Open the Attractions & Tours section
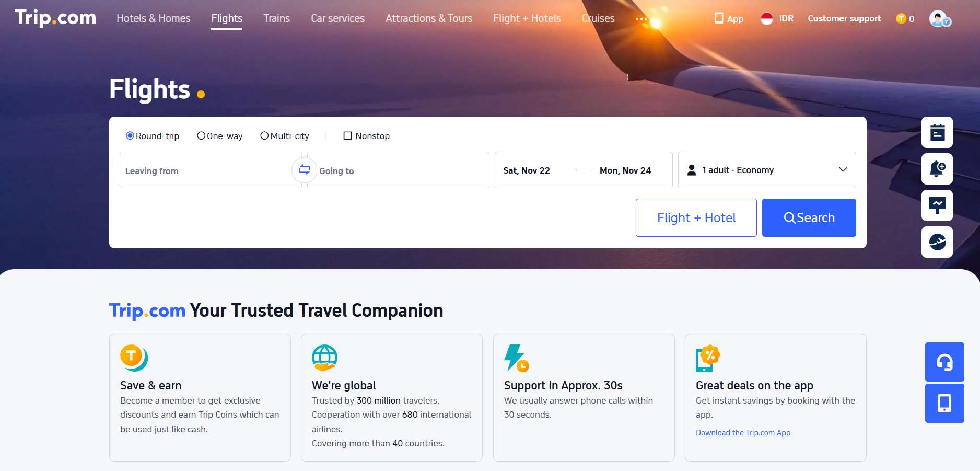This screenshot has width=980, height=471. [x=428, y=19]
